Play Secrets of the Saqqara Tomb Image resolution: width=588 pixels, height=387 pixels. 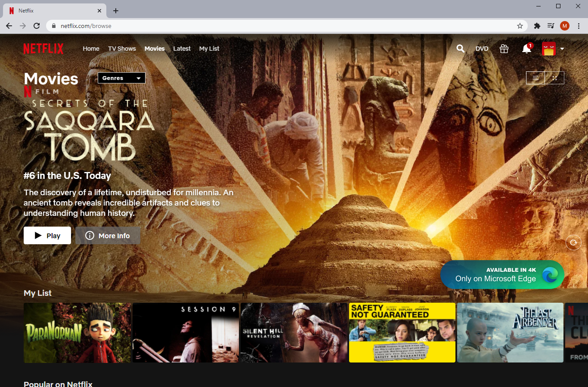[47, 236]
